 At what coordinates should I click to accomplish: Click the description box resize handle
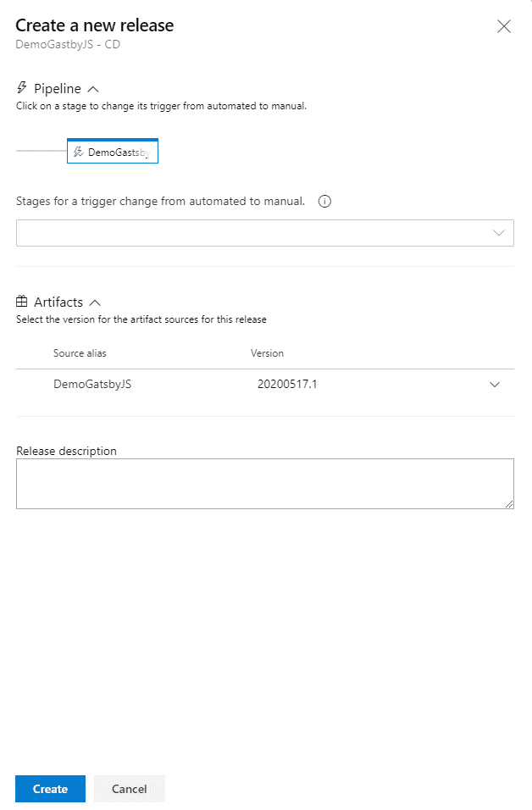click(x=509, y=504)
